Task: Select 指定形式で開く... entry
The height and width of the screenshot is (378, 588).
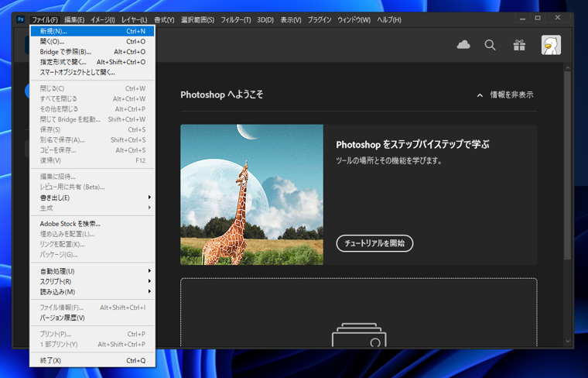Action: pos(92,62)
